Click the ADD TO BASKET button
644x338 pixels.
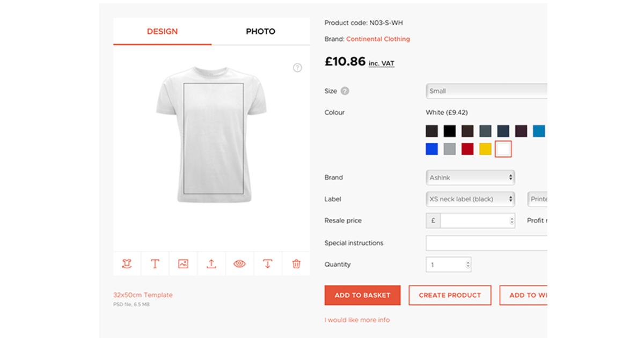362,295
